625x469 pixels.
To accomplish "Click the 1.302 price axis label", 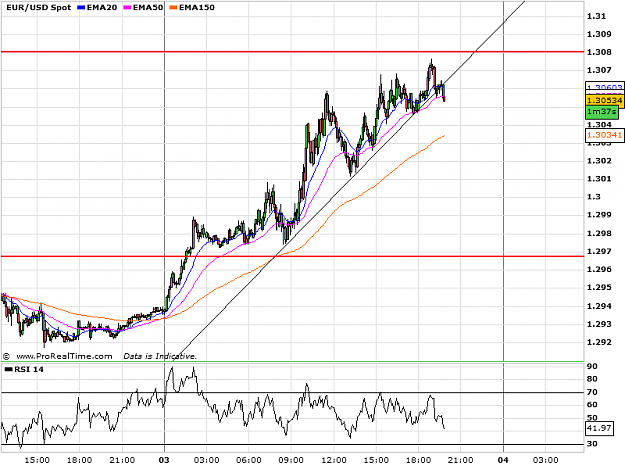I will (x=599, y=161).
